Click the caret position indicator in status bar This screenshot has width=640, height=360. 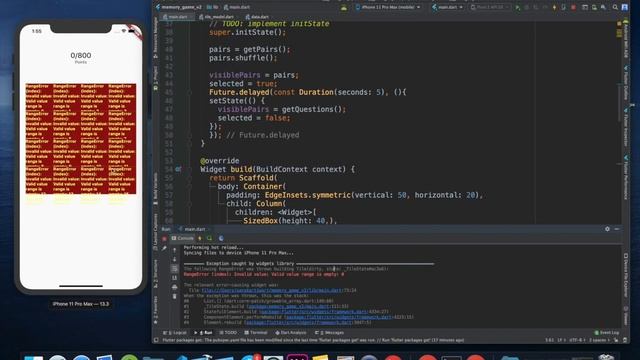click(x=549, y=340)
